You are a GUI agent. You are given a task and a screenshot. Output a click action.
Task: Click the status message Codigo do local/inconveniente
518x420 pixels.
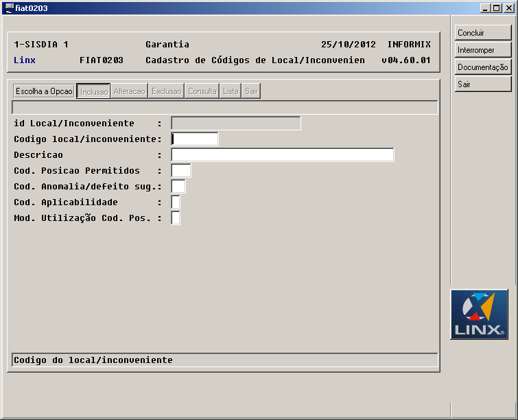[93, 360]
